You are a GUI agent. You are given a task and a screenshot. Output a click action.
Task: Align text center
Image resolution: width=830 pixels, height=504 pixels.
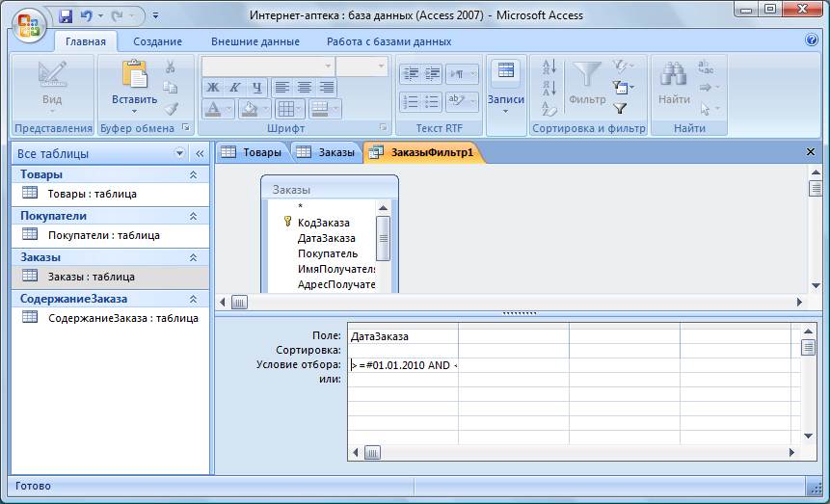[x=305, y=88]
